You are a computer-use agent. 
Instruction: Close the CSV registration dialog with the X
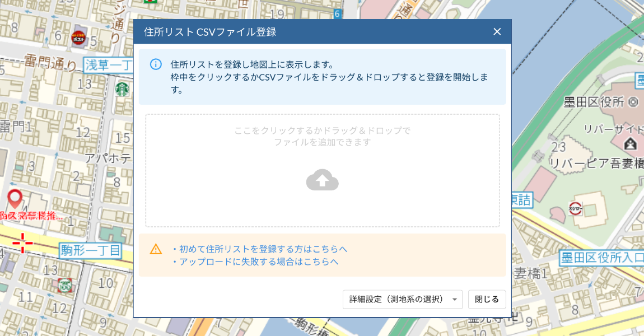pos(497,31)
